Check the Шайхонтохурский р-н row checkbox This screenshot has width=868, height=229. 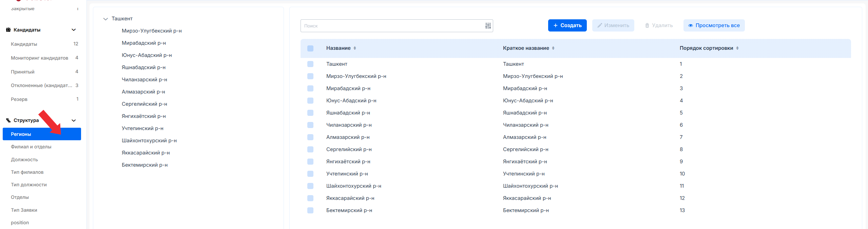point(310,186)
